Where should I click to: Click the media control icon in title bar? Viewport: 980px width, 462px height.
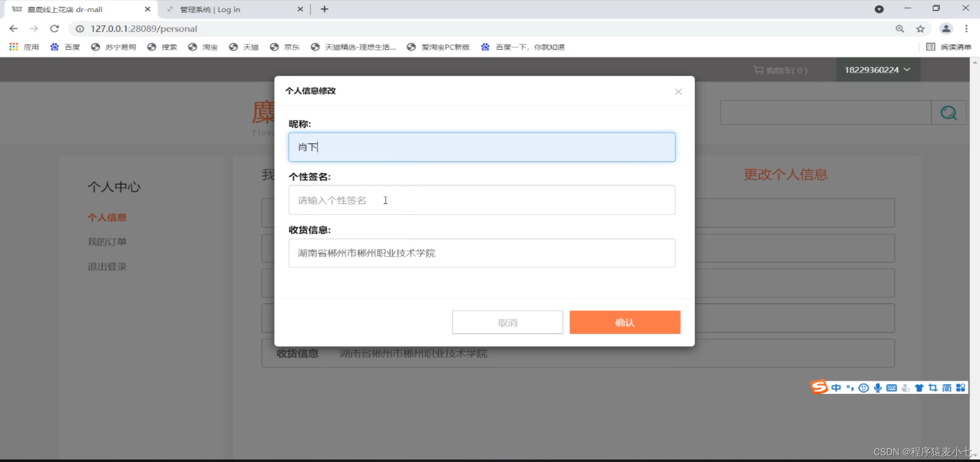(879, 9)
